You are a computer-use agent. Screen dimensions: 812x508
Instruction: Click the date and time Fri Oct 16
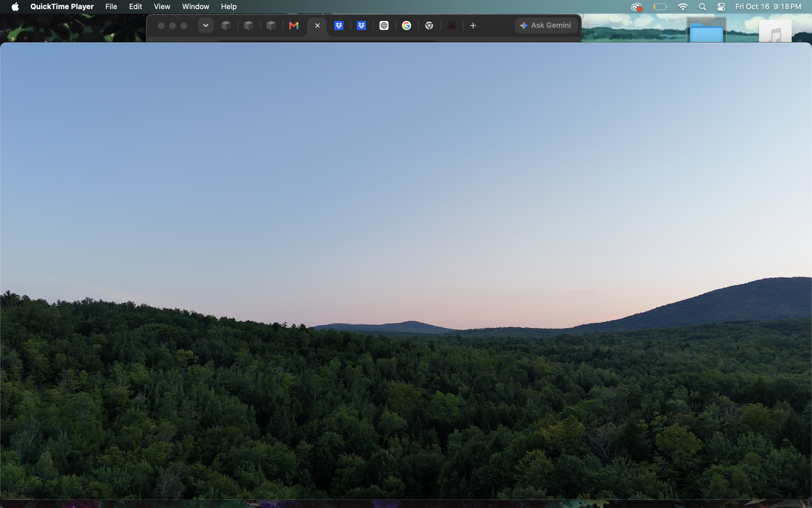coord(768,7)
